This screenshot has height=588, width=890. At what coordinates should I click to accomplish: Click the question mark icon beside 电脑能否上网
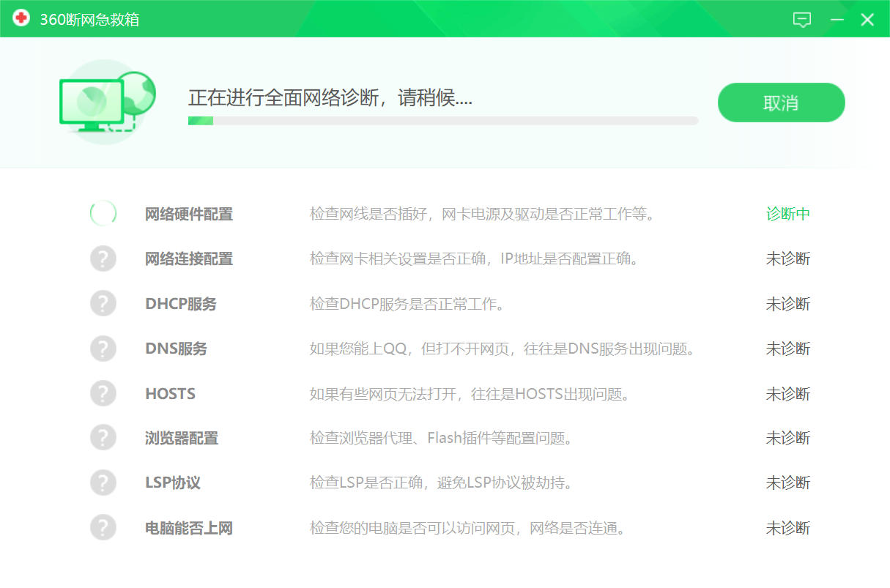click(x=103, y=528)
